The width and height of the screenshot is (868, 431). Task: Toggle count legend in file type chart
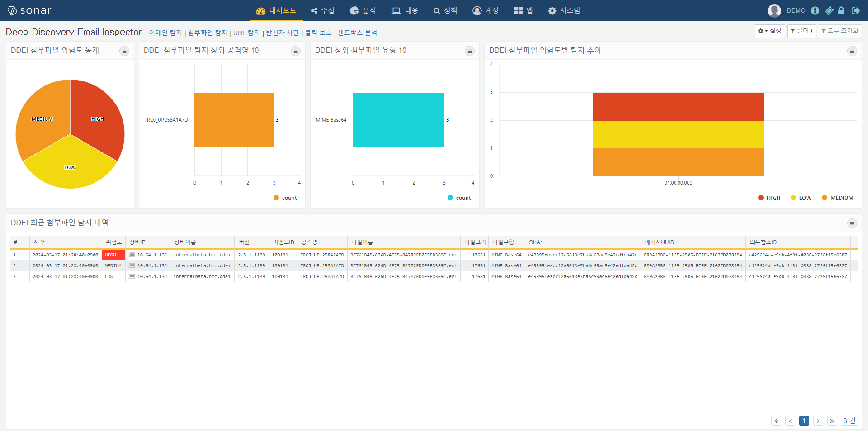(x=459, y=198)
